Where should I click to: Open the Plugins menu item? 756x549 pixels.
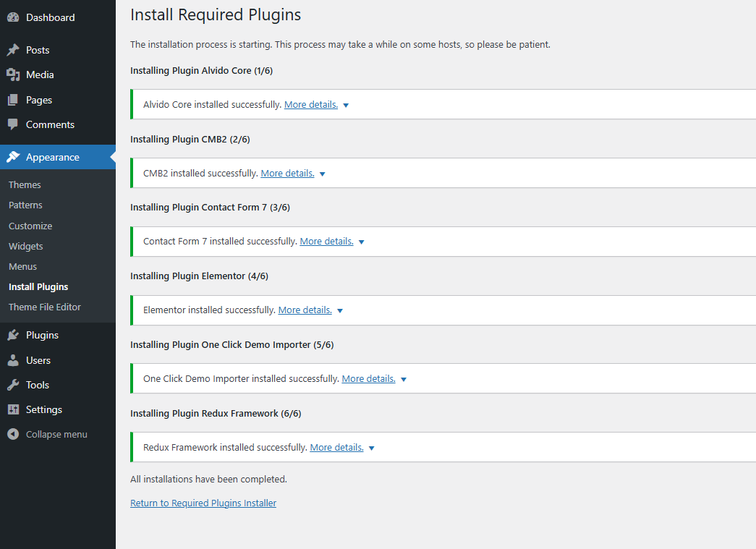58,335
